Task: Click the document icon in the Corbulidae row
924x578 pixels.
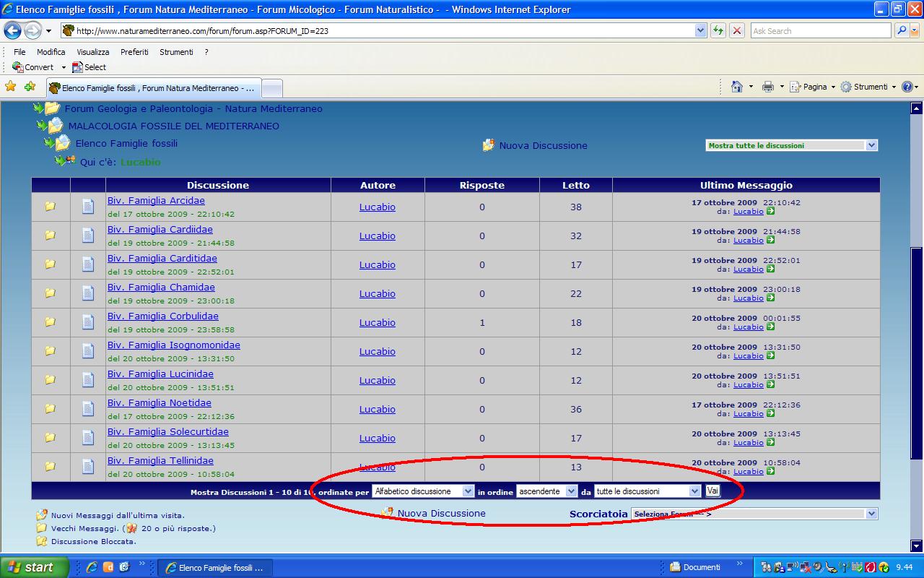Action: coord(88,322)
